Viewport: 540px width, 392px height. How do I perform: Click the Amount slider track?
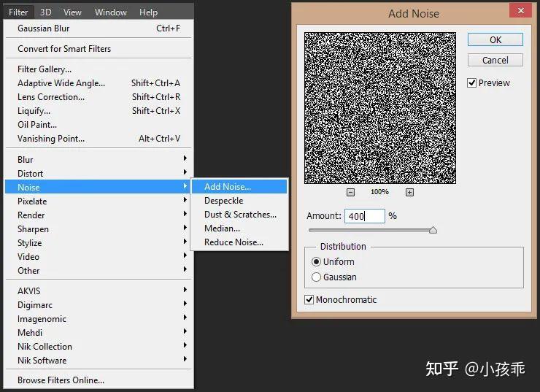371,230
